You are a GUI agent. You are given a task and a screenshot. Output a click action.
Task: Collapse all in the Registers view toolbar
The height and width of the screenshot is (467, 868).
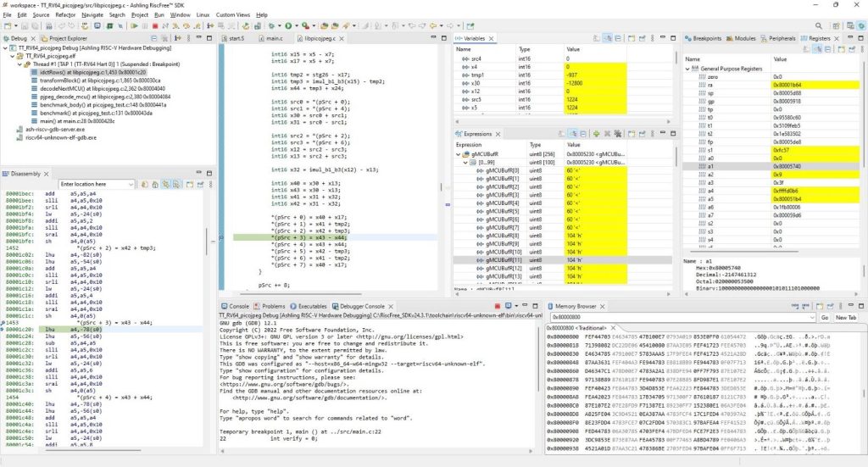pos(827,48)
